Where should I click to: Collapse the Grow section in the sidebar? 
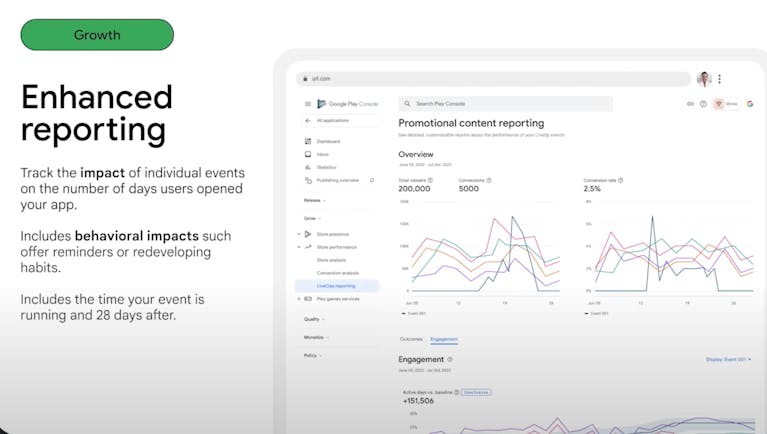(x=312, y=218)
